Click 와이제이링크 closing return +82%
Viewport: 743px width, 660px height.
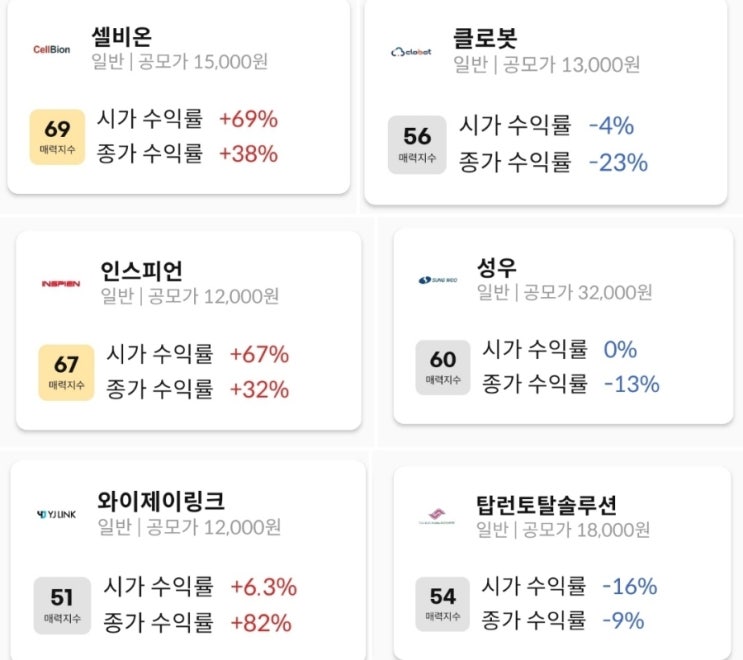coord(260,623)
